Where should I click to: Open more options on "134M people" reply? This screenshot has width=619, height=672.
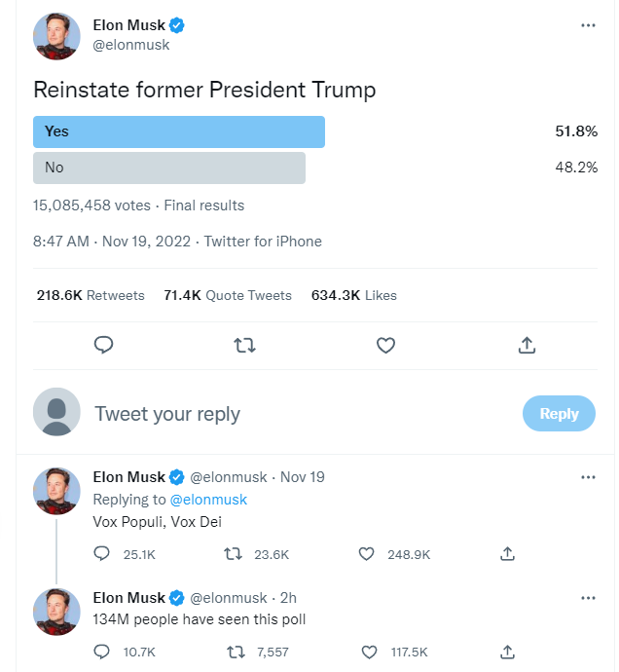click(588, 597)
